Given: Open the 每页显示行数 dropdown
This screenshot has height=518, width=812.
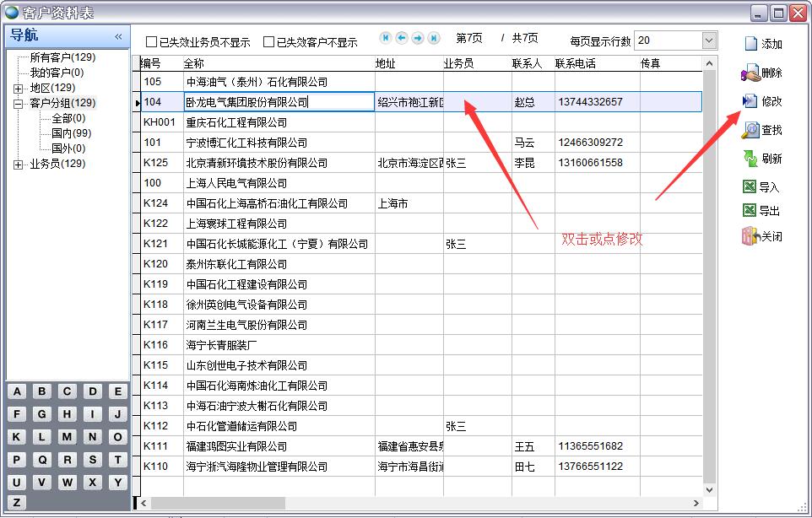Looking at the screenshot, I should pyautogui.click(x=708, y=40).
